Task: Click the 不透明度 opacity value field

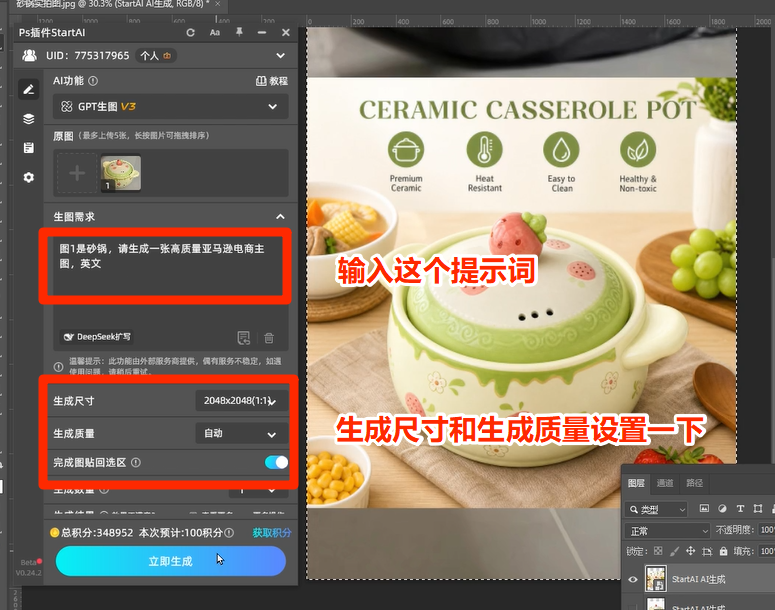Action: pos(767,530)
